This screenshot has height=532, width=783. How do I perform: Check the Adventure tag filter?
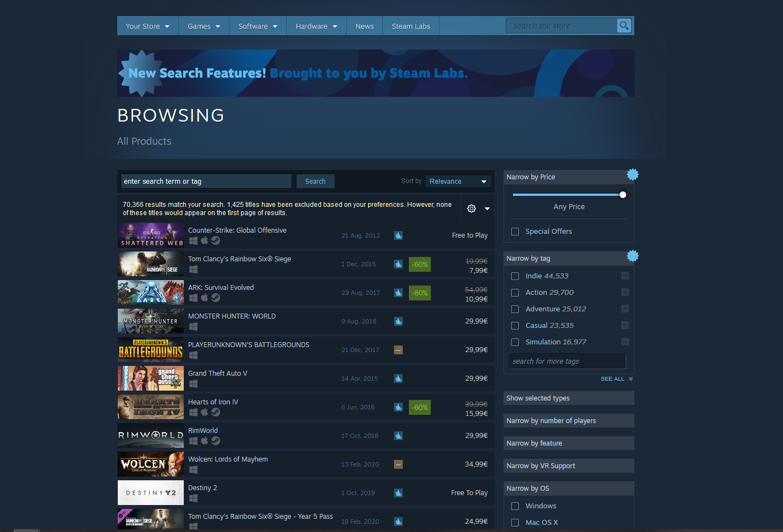(x=515, y=309)
